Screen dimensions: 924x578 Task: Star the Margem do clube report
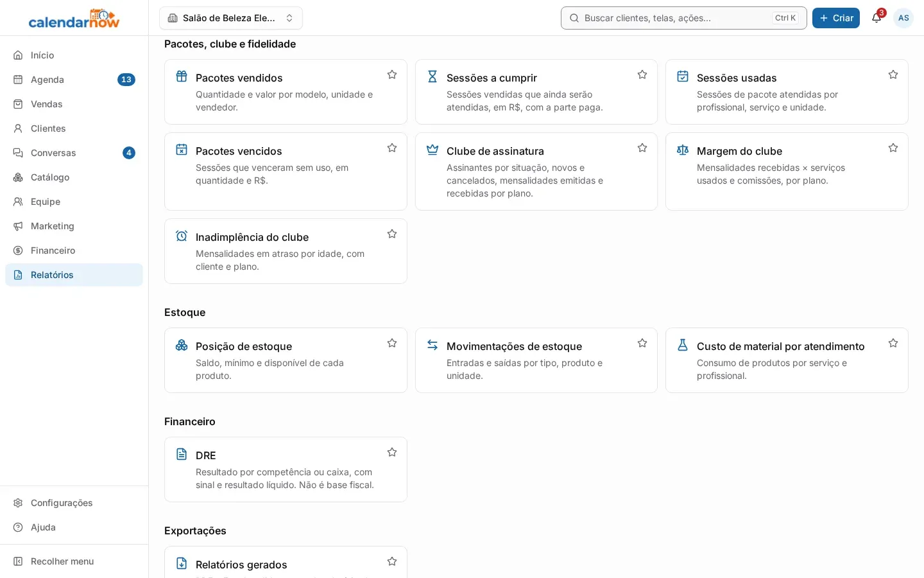click(893, 148)
